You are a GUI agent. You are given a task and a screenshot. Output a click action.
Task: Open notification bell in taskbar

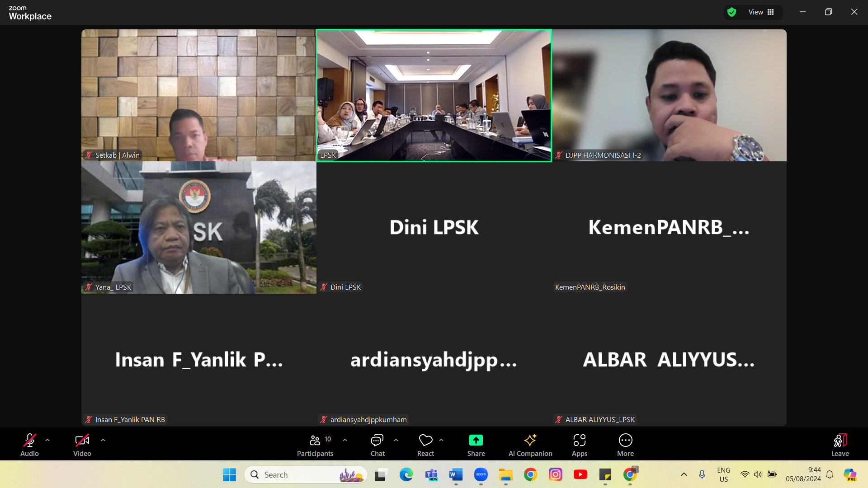[830, 474]
